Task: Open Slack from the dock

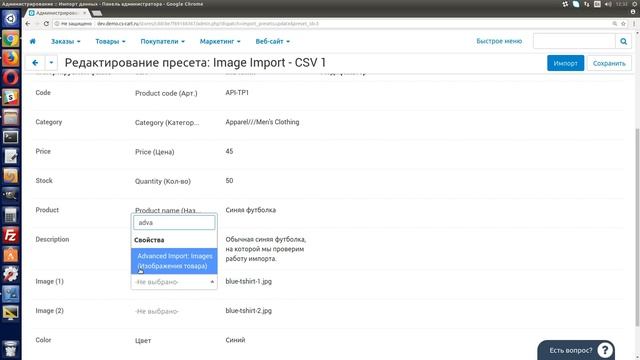Action: click(x=11, y=98)
